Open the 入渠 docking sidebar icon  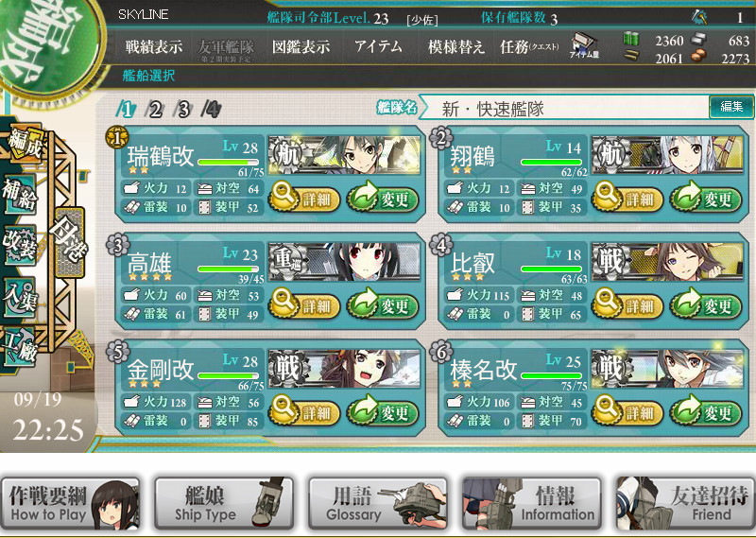(x=19, y=297)
